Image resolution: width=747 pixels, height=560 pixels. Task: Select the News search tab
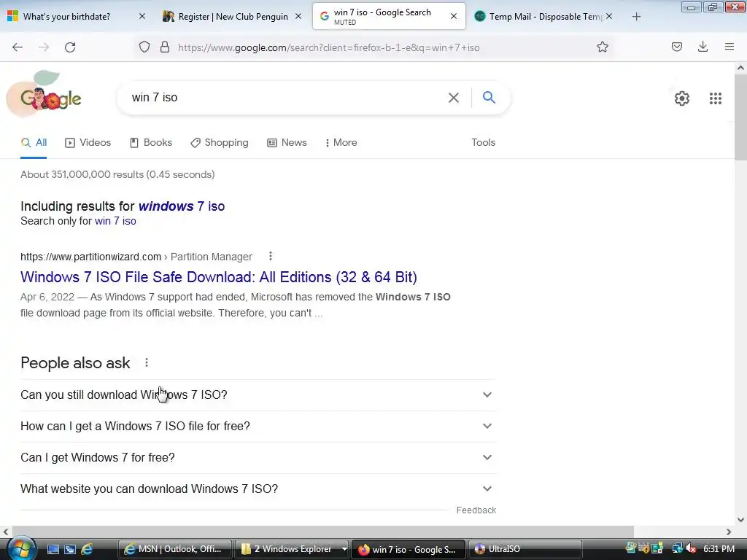pos(287,142)
